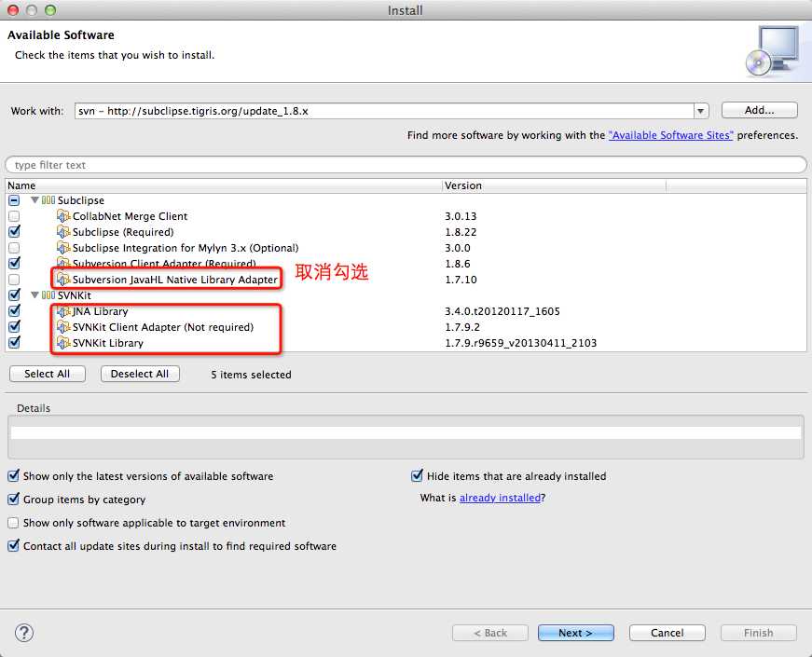Uncheck Subversion Client Adapter (Required) checkbox
The width and height of the screenshot is (812, 657).
point(14,264)
